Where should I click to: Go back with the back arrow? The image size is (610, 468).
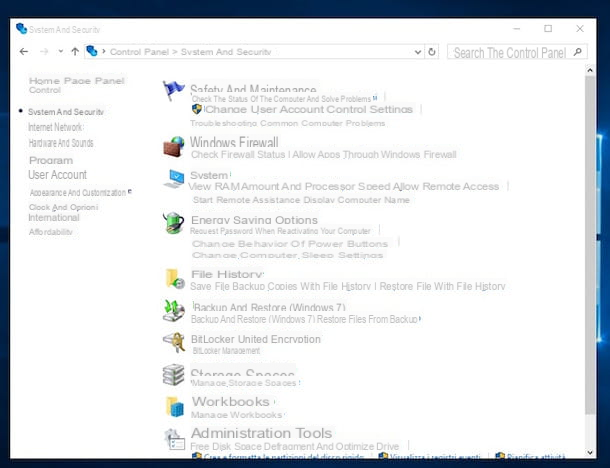(x=24, y=51)
